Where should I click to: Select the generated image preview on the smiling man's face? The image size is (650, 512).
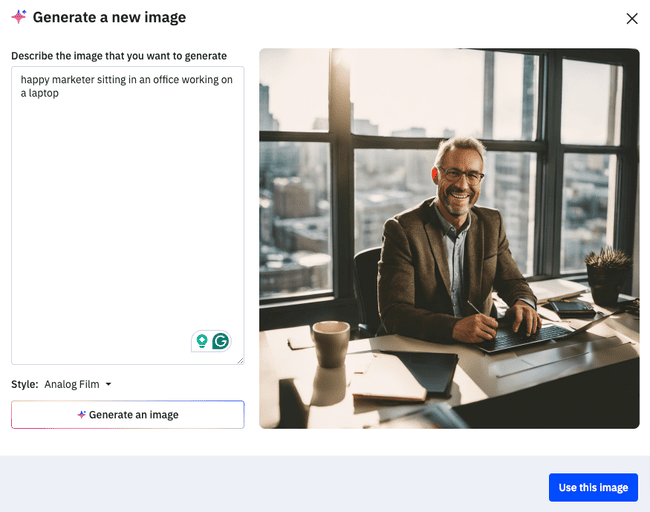pyautogui.click(x=459, y=175)
